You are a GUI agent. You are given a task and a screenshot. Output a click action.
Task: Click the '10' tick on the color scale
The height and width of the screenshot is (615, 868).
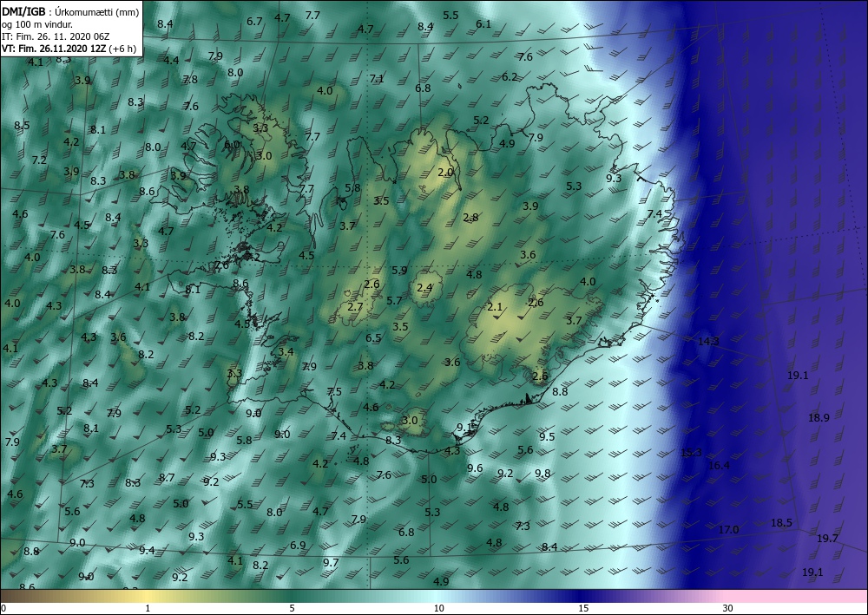439,609
